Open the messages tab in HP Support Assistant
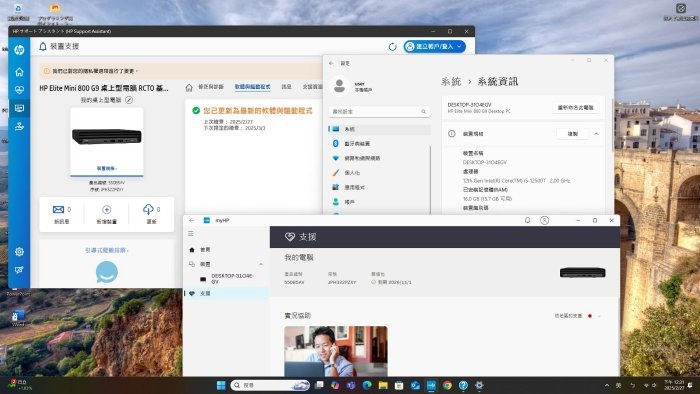Image resolution: width=700 pixels, height=394 pixels. tap(287, 87)
